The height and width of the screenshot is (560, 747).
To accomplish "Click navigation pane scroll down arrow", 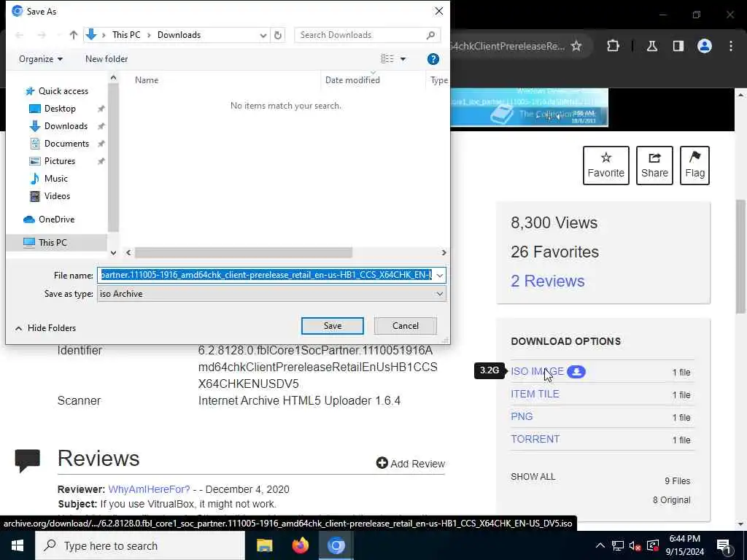I will (x=113, y=253).
